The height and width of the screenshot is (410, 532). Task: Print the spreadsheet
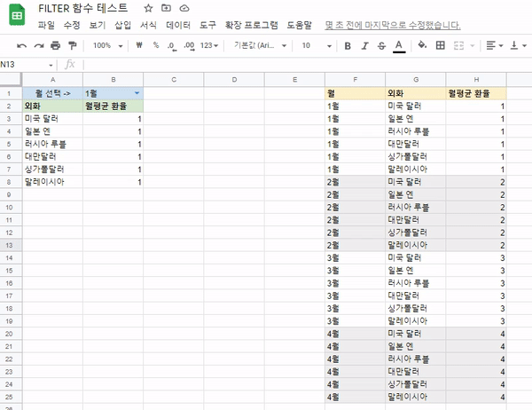pyautogui.click(x=55, y=45)
